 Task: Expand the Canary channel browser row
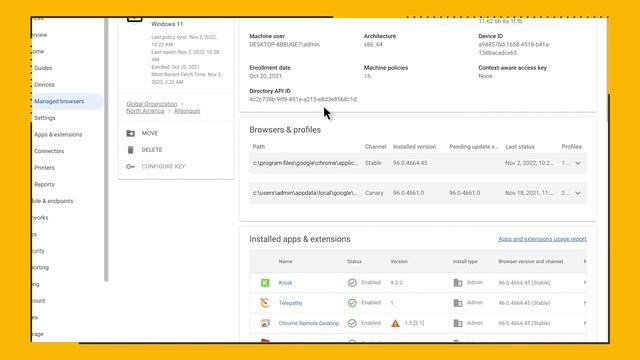tap(578, 193)
